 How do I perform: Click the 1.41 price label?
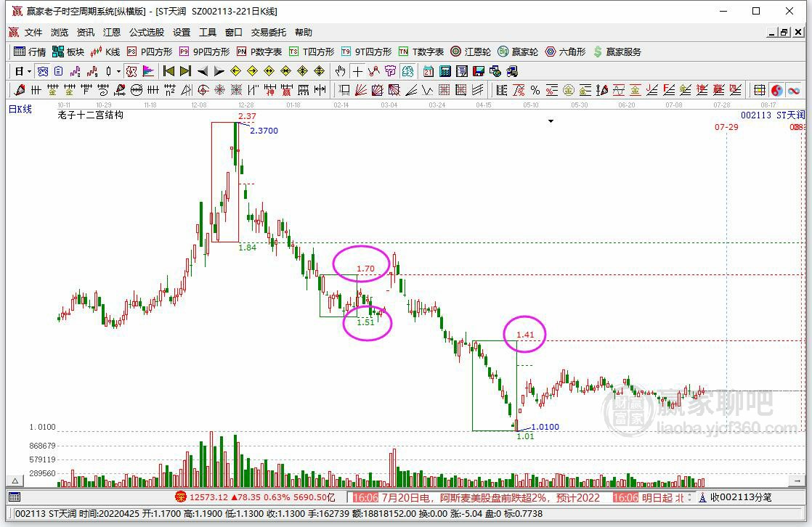coord(524,335)
